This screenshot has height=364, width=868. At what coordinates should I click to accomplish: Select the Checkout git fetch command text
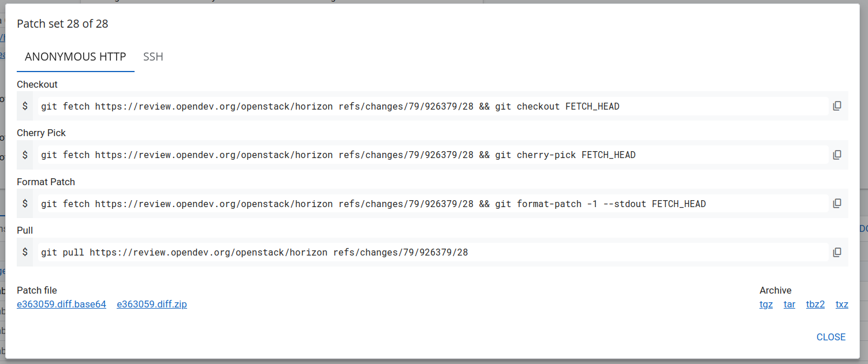click(x=329, y=106)
